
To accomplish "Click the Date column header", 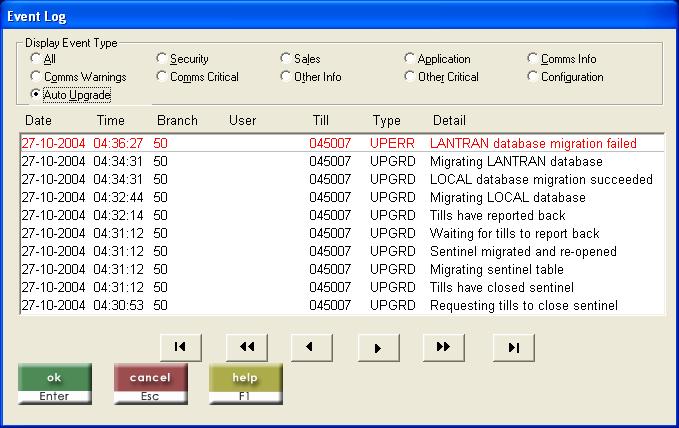I will [38, 120].
